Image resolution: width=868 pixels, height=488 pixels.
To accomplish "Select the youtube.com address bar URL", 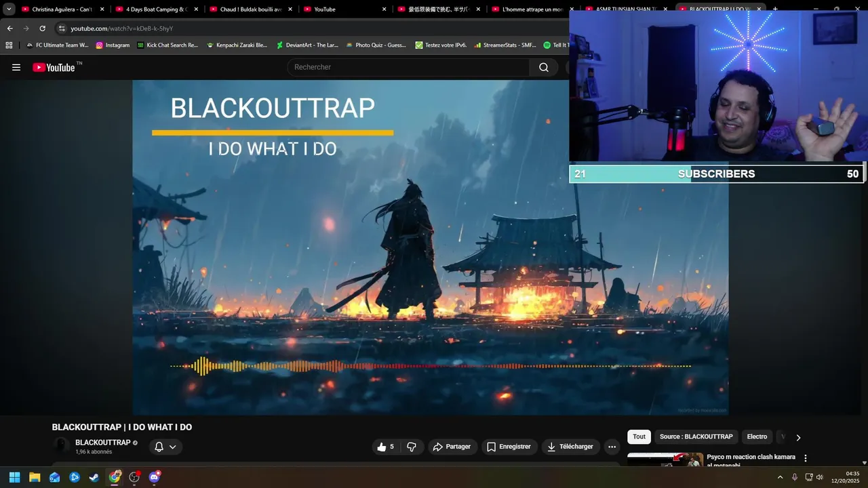I will pyautogui.click(x=121, y=28).
